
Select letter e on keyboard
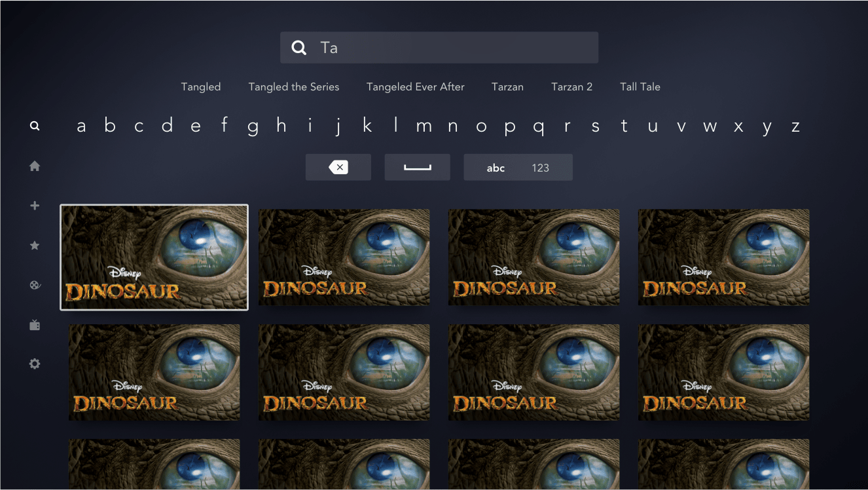click(x=196, y=126)
